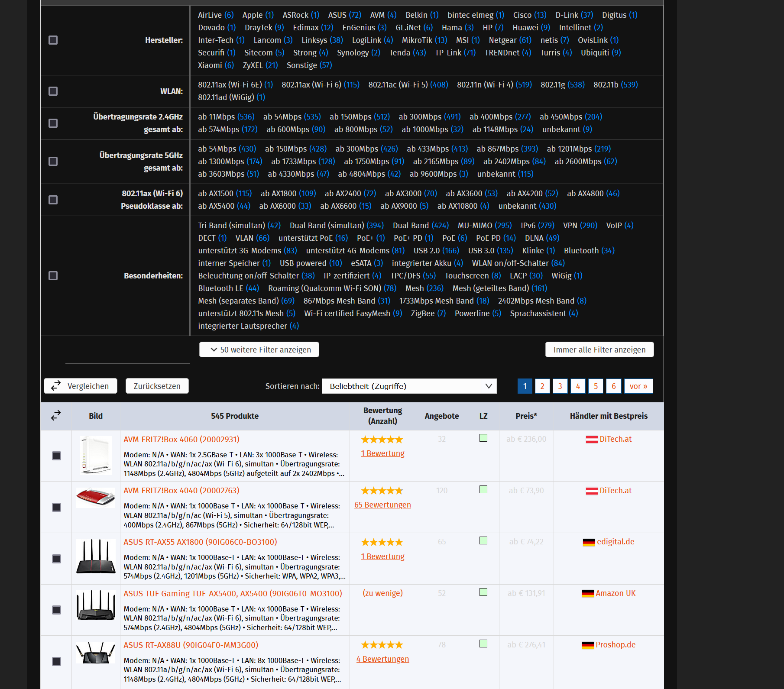Visit Amazon UK best price dealer
Image resolution: width=784 pixels, height=689 pixels.
616,593
